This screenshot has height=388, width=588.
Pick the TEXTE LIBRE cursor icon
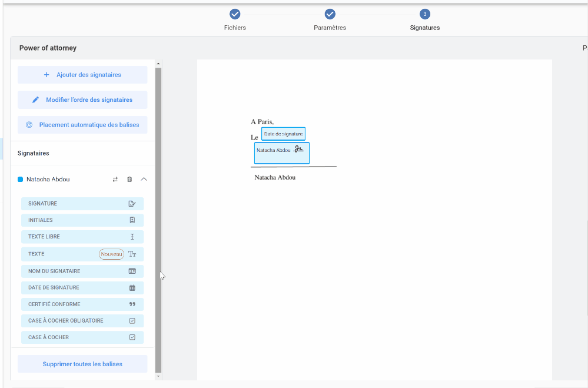(132, 237)
